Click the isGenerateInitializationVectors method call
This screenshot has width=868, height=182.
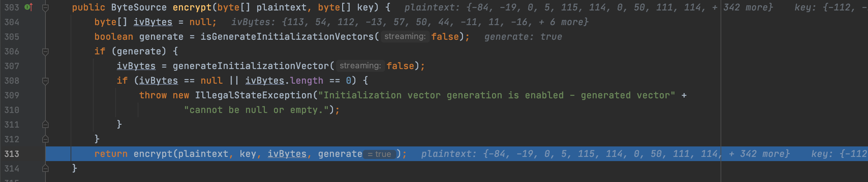click(x=287, y=37)
